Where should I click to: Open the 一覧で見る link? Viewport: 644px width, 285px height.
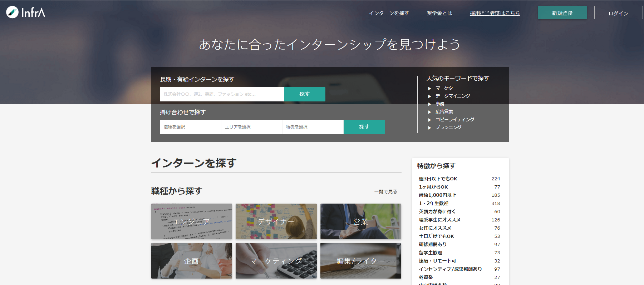[385, 192]
